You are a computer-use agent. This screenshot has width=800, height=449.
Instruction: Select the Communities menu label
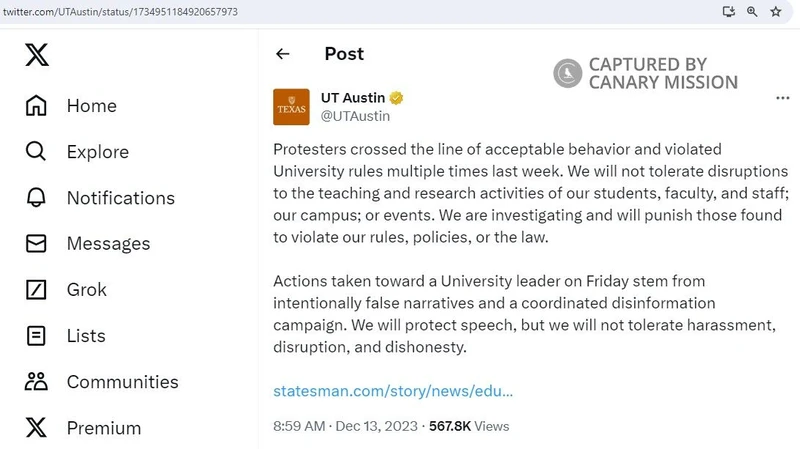pos(122,382)
